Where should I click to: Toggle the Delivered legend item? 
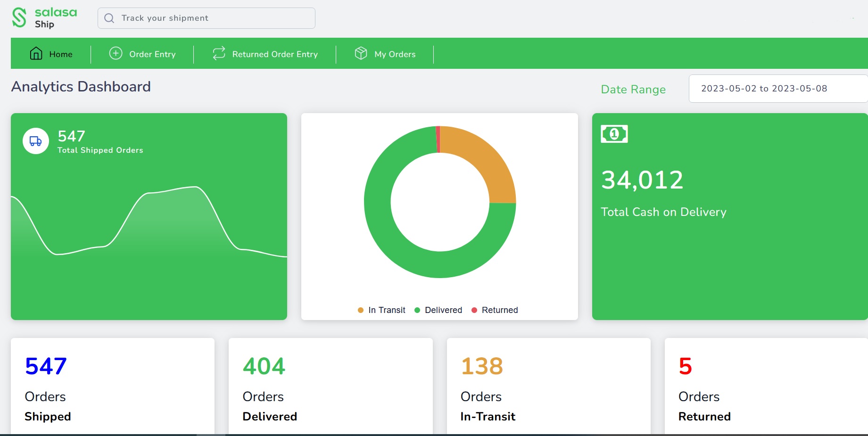(x=438, y=310)
